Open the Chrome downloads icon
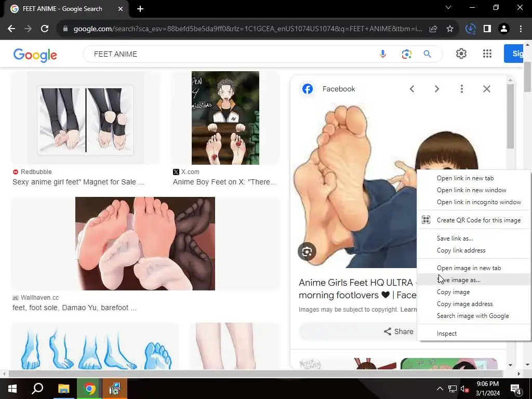The image size is (532, 399). pos(471,29)
